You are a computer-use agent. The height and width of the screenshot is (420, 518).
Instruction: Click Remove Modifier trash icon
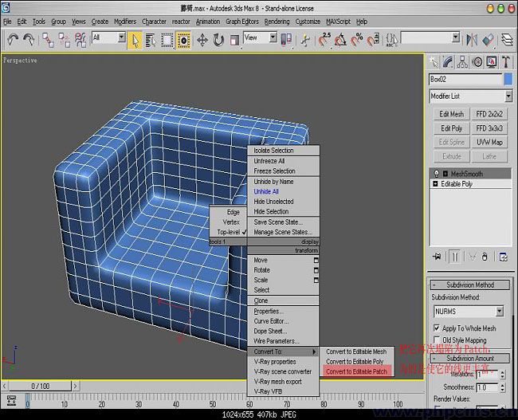[485, 257]
